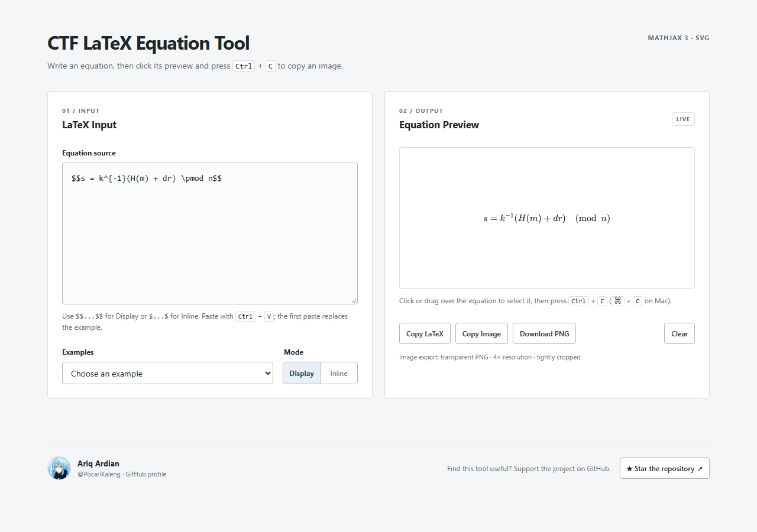
Task: Click the 02 / OUTPUT section label
Action: (x=421, y=111)
